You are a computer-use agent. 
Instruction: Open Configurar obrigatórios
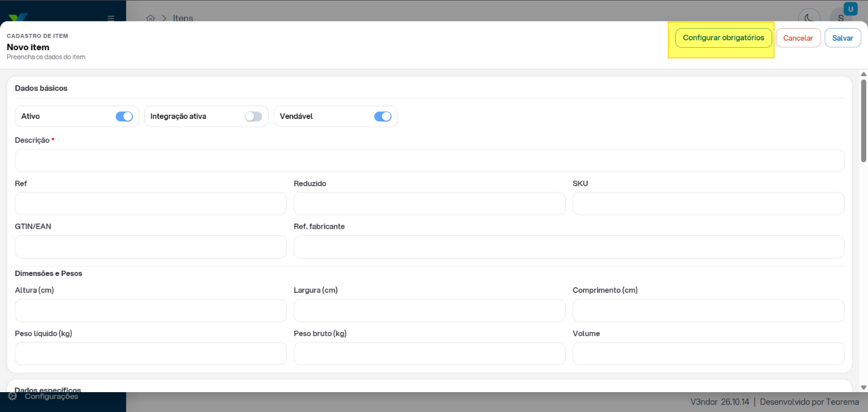724,38
